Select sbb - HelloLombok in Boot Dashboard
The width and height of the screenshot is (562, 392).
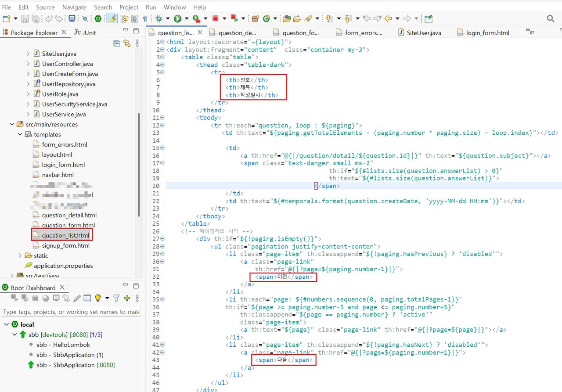pos(63,345)
